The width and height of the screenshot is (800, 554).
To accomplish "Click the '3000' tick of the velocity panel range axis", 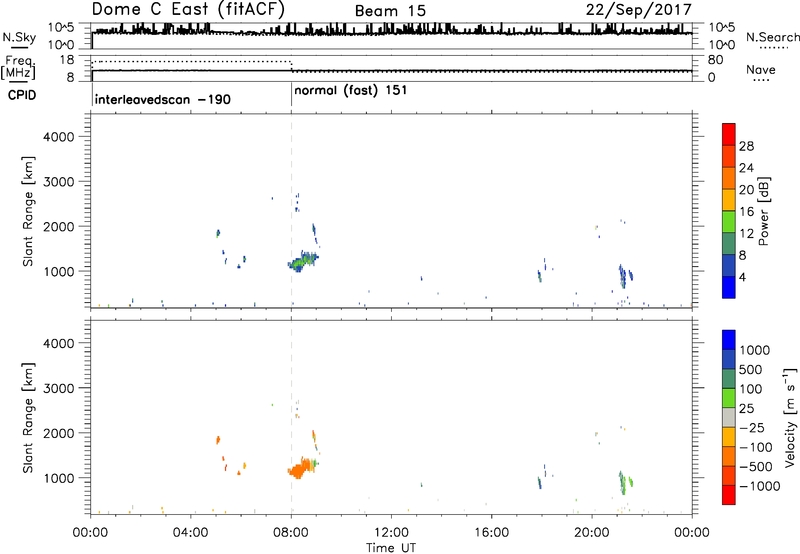I will pyautogui.click(x=59, y=388).
